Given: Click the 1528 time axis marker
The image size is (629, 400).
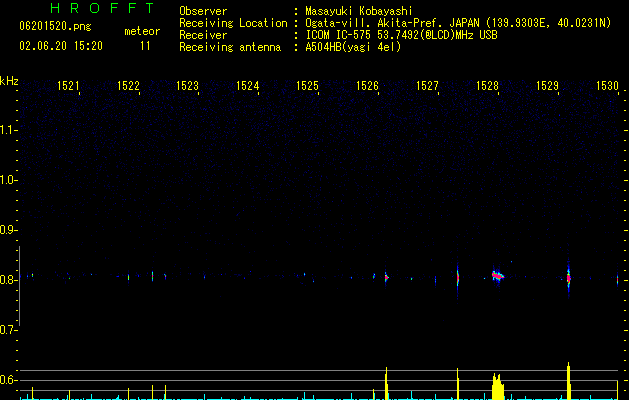Looking at the screenshot, I should coord(487,86).
